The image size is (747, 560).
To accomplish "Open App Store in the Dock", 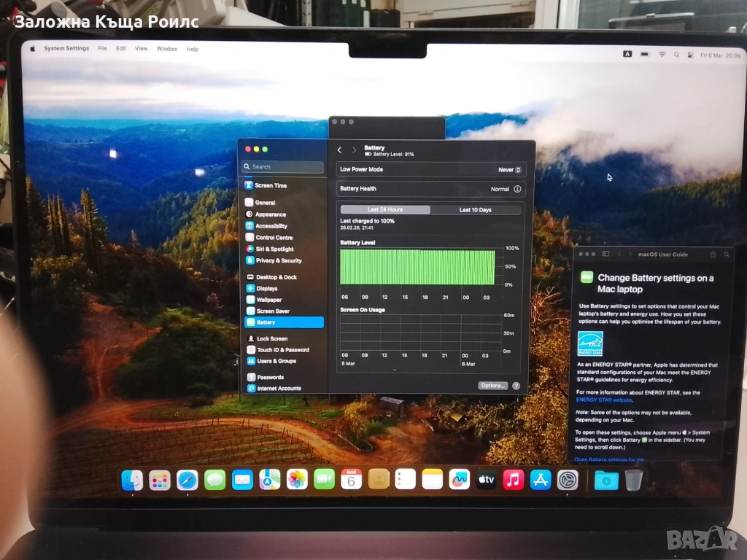I will coord(541,480).
